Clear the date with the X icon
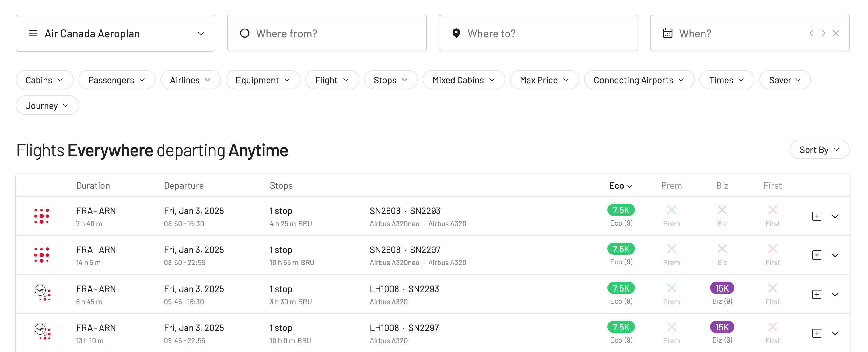The height and width of the screenshot is (352, 868). point(836,33)
